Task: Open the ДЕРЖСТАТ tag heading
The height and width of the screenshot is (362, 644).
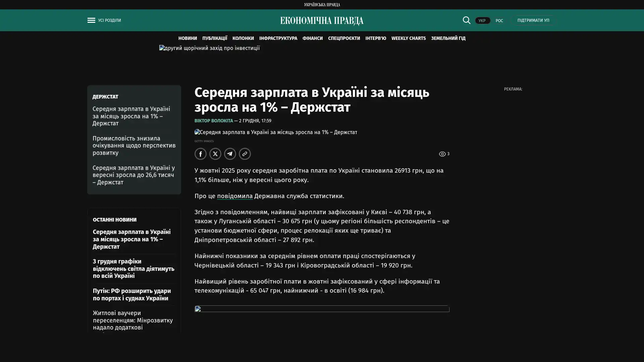Action: 105,97
